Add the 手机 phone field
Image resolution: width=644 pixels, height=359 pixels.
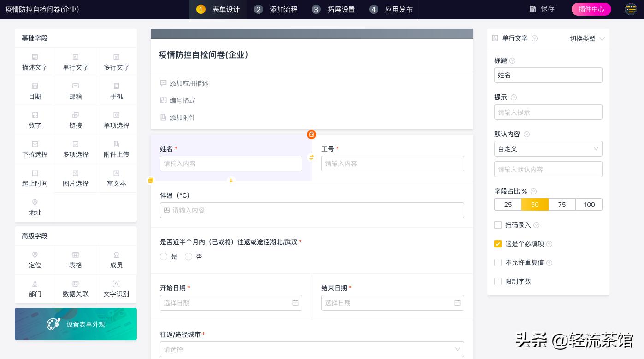116,91
